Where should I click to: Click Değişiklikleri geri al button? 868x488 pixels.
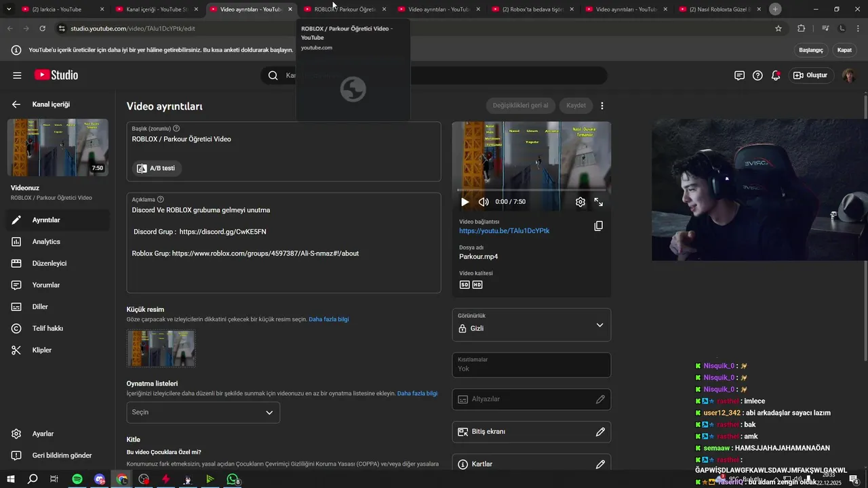coord(521,105)
